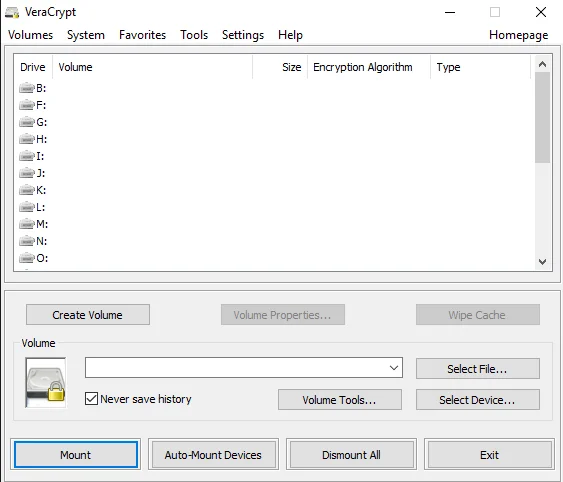Click the Auto-Mount Devices button

coord(213,455)
